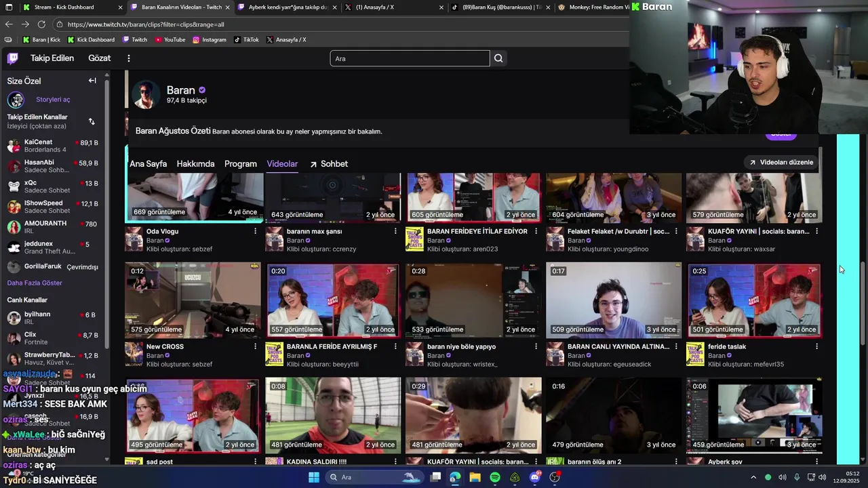Viewport: 868px width, 488px height.
Task: Open File Explorer from the taskbar
Action: click(475, 477)
